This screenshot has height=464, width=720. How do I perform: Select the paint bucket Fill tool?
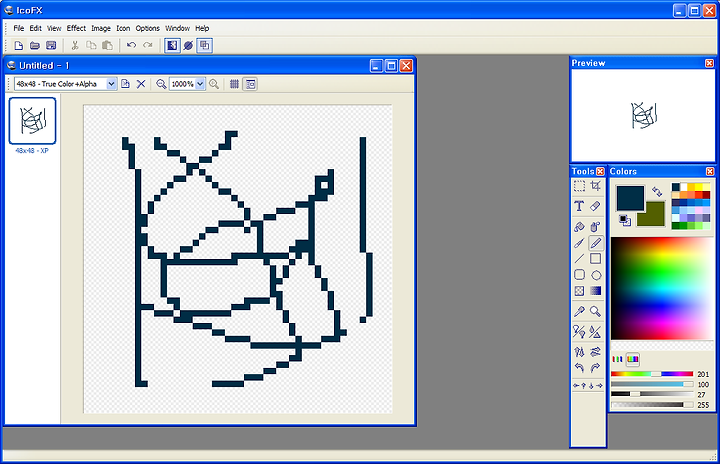[x=579, y=226]
